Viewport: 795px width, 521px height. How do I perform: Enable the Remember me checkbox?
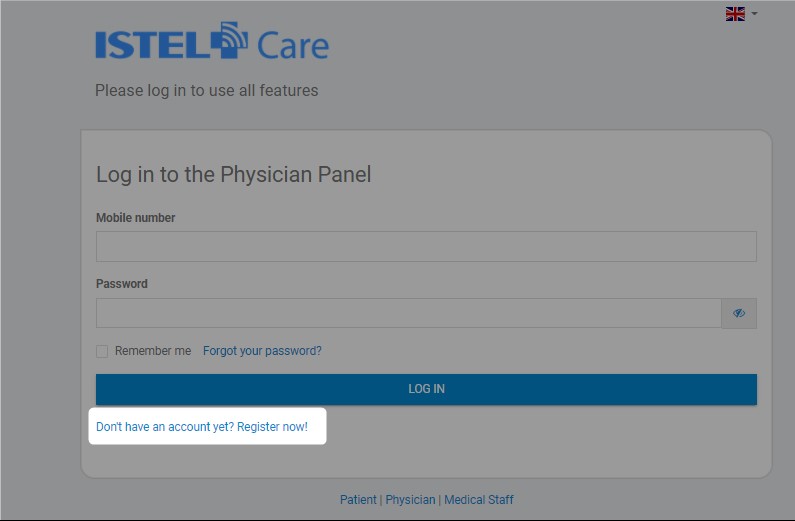tap(102, 351)
